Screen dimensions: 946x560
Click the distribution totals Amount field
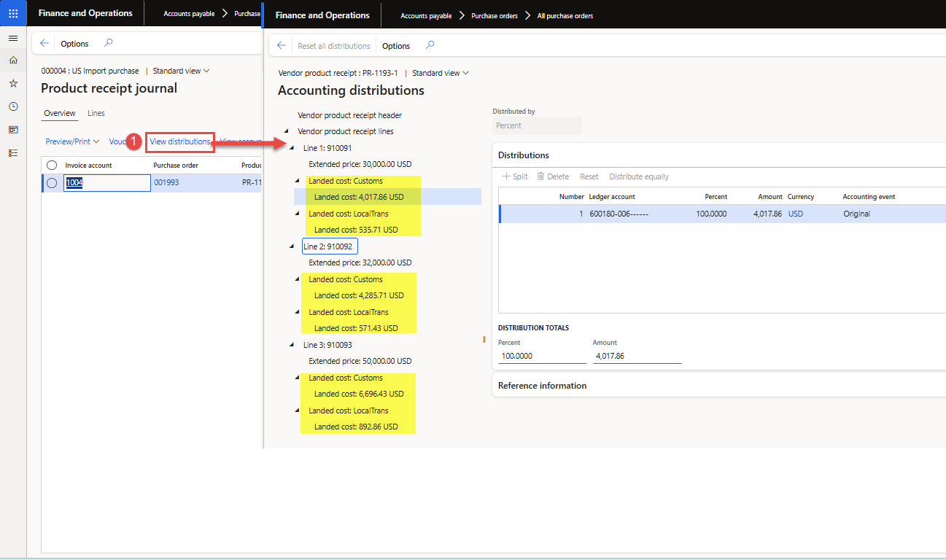click(637, 357)
